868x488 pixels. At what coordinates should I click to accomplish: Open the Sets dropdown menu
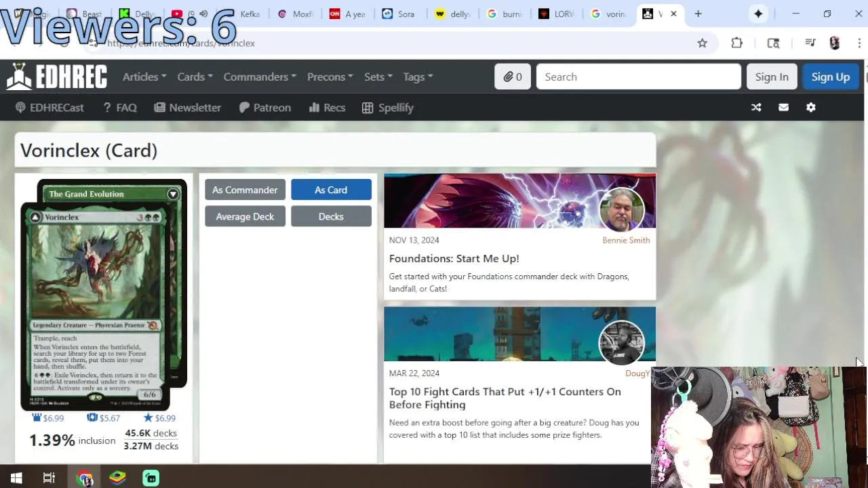(x=378, y=77)
